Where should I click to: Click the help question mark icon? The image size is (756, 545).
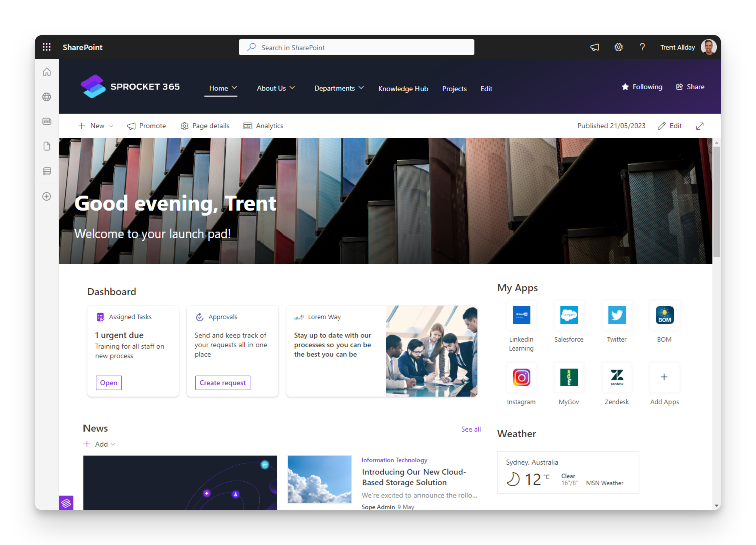click(x=642, y=47)
